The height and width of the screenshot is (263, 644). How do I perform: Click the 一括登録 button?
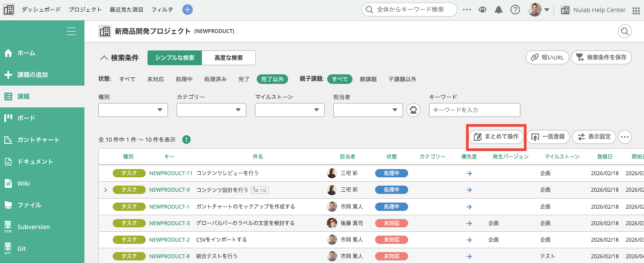548,137
